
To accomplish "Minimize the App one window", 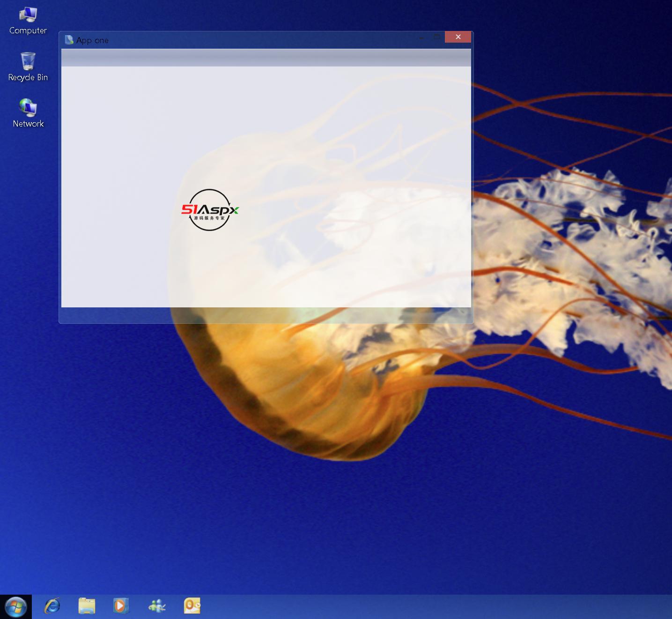I will [421, 37].
